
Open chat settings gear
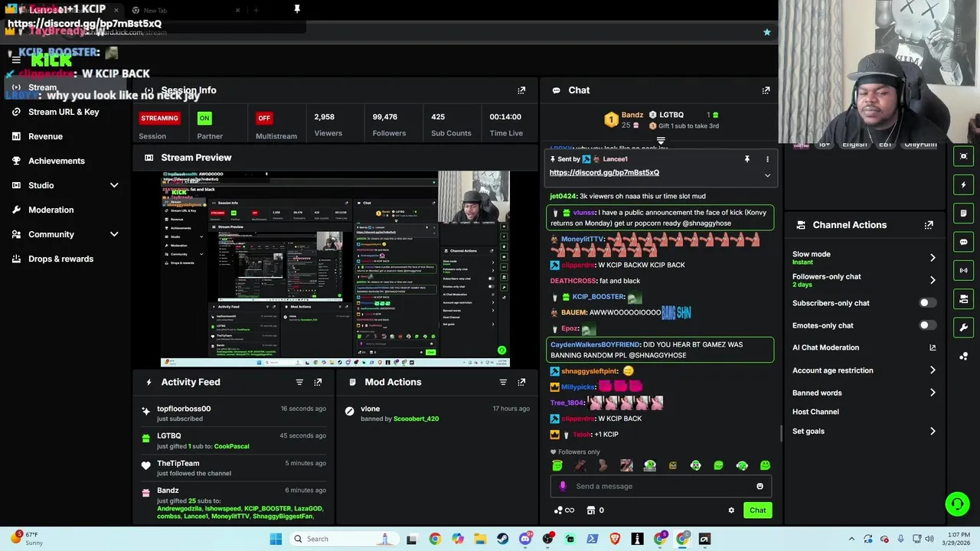pyautogui.click(x=731, y=510)
